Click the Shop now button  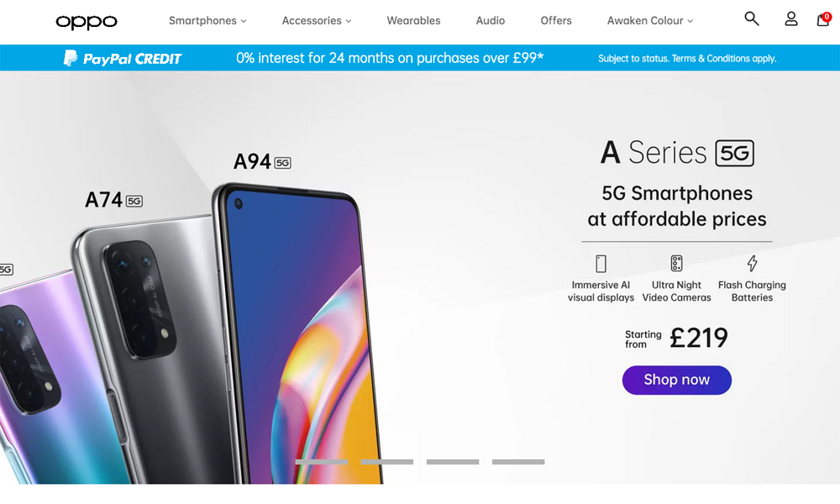pyautogui.click(x=676, y=380)
